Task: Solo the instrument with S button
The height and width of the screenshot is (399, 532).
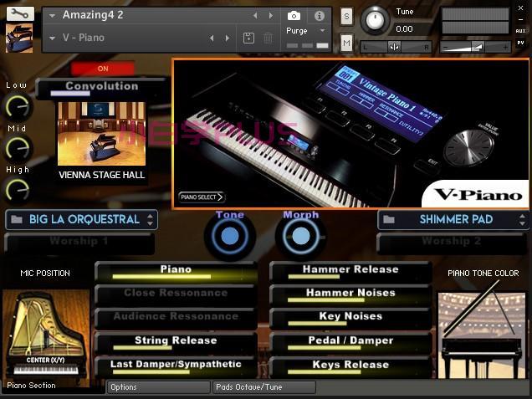Action: [346, 16]
